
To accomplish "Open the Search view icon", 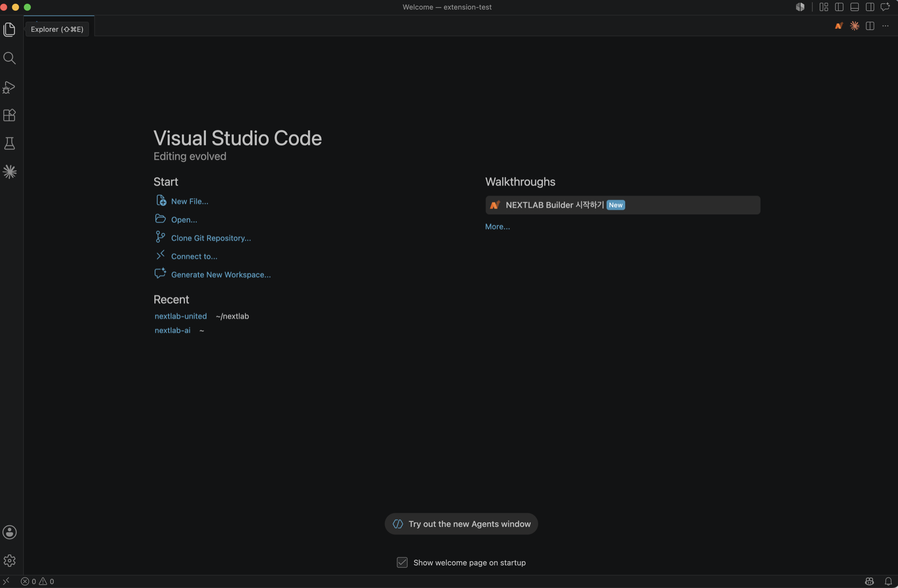I will click(x=9, y=58).
